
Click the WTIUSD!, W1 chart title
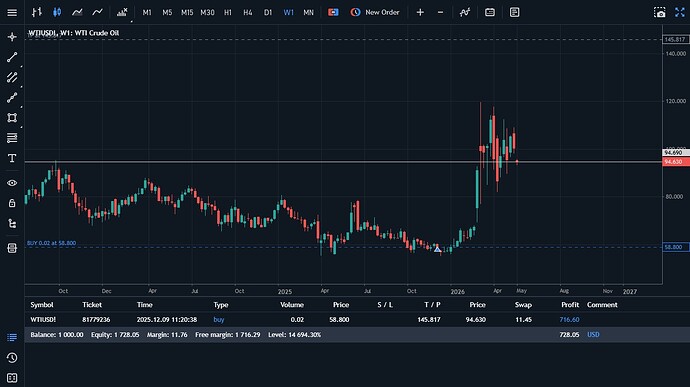73,33
